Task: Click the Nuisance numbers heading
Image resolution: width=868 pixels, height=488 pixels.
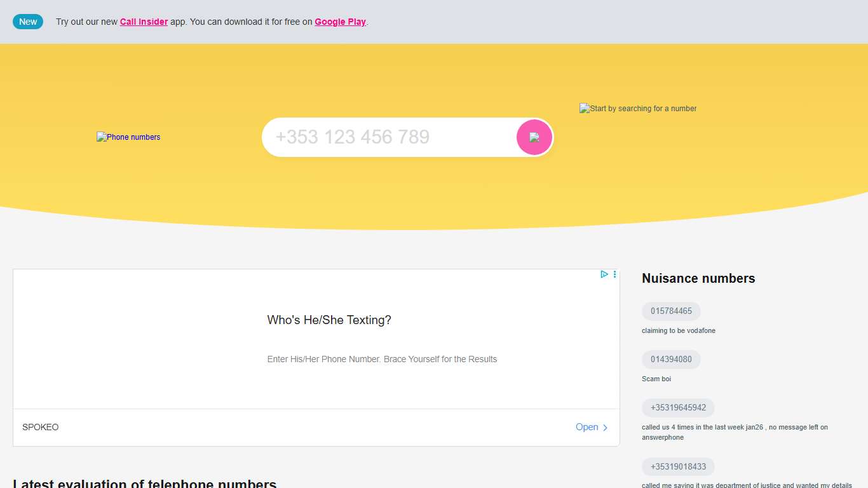Action: [x=698, y=278]
